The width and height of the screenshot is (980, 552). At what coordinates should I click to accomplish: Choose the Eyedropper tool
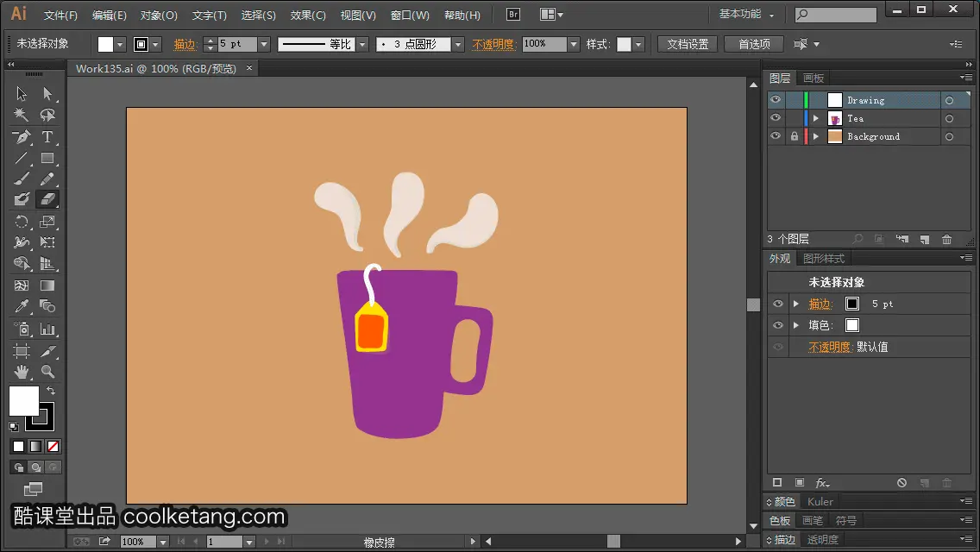click(x=22, y=306)
